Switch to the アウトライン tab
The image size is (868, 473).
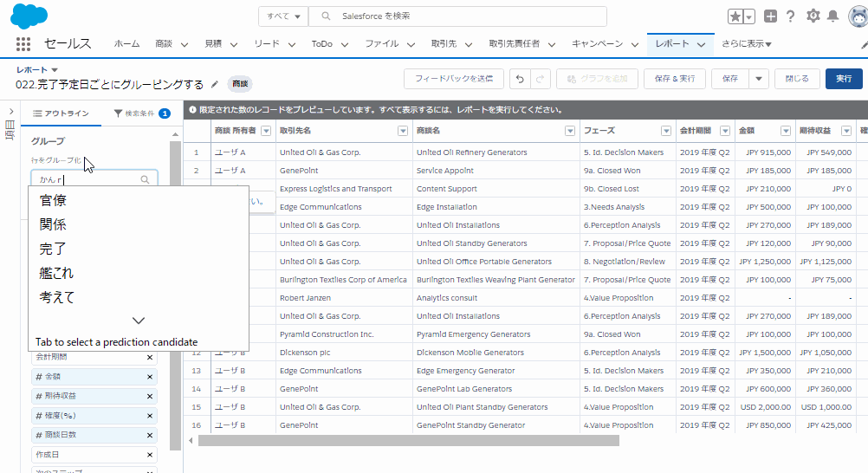click(x=61, y=113)
